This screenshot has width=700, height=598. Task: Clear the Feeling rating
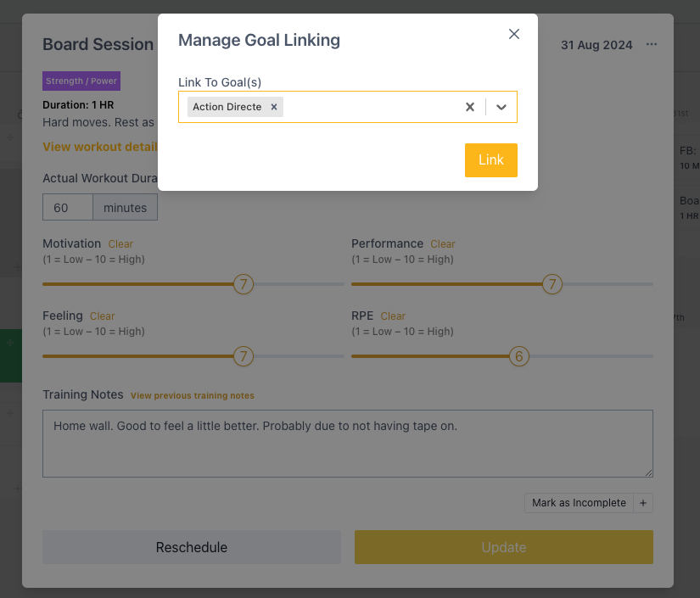[102, 316]
